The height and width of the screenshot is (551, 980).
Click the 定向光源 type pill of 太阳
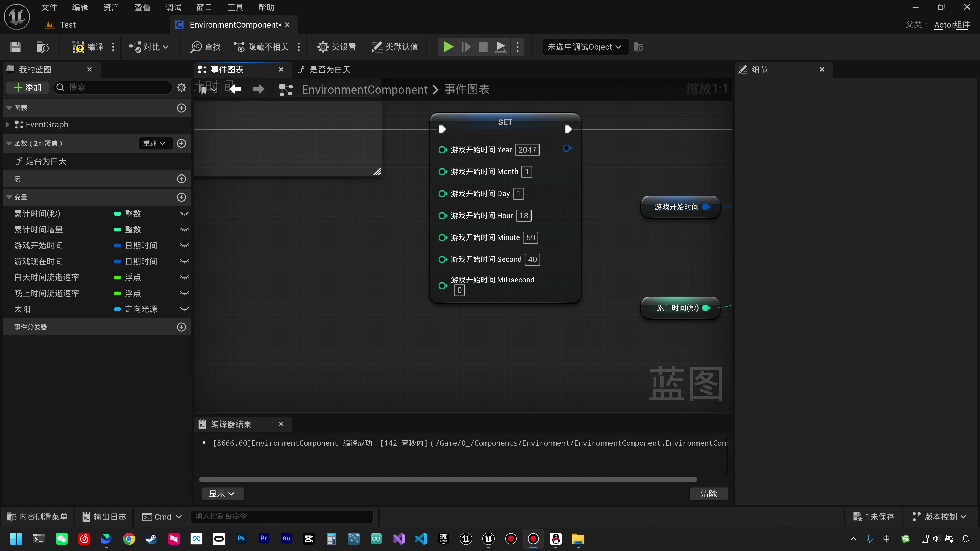pos(136,309)
